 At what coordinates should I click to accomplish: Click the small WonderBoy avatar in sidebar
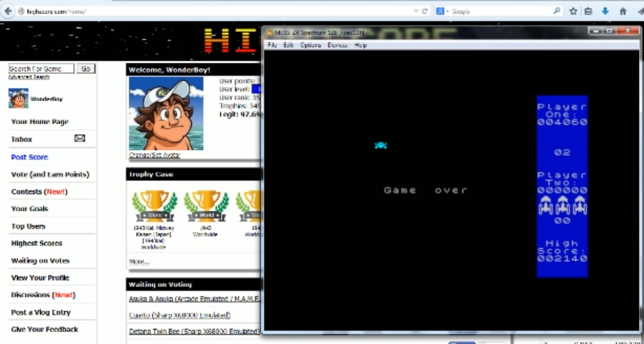tap(19, 98)
